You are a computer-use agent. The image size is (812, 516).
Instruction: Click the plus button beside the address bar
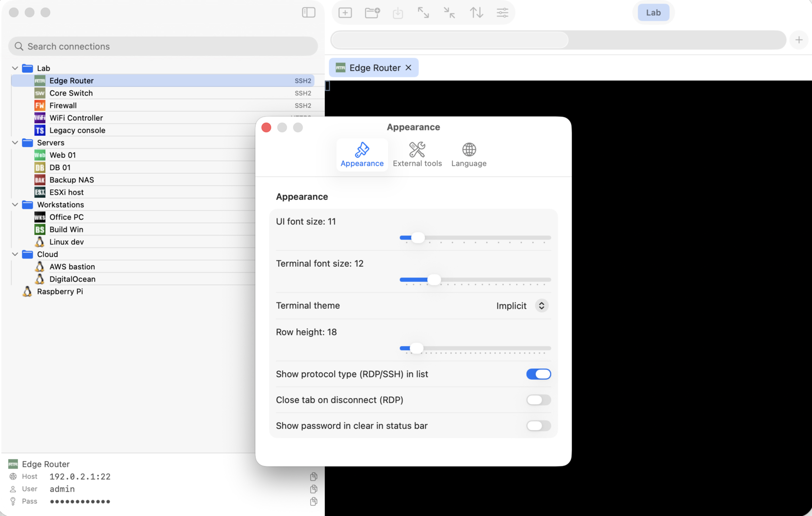point(799,40)
